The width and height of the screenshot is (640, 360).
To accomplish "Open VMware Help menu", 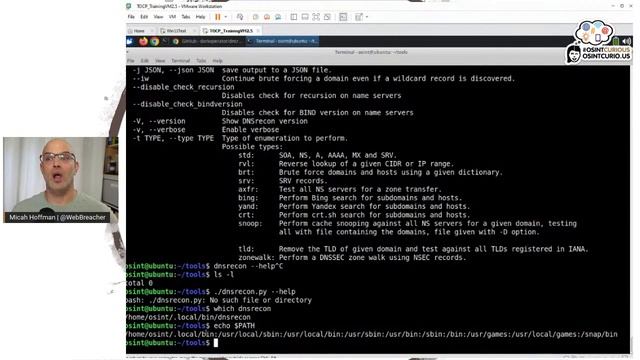I will (x=200, y=17).
